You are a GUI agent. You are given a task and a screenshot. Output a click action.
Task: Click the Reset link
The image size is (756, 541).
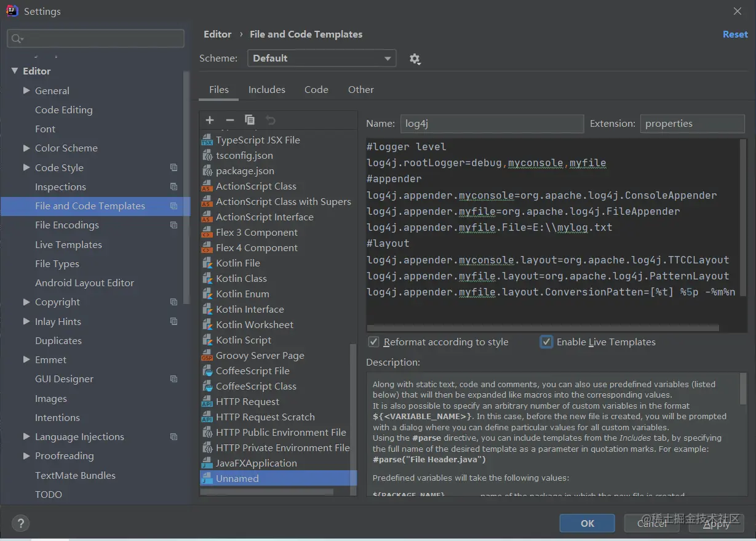tap(735, 34)
